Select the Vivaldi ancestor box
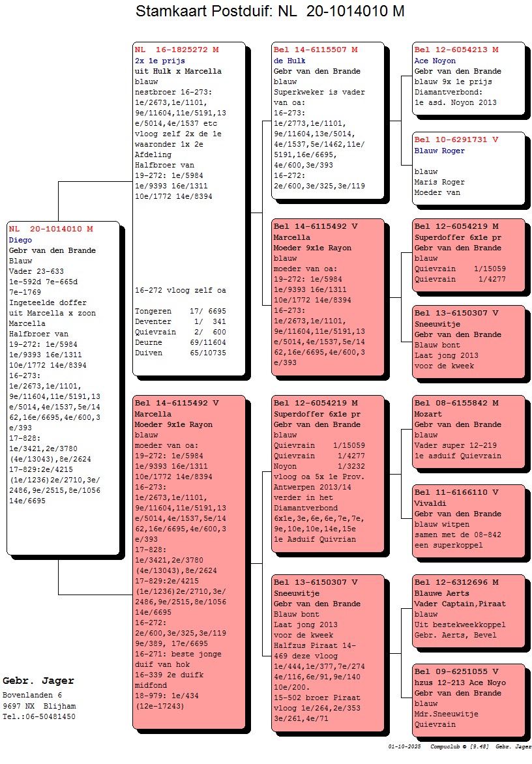The image size is (532, 764). pos(468,520)
